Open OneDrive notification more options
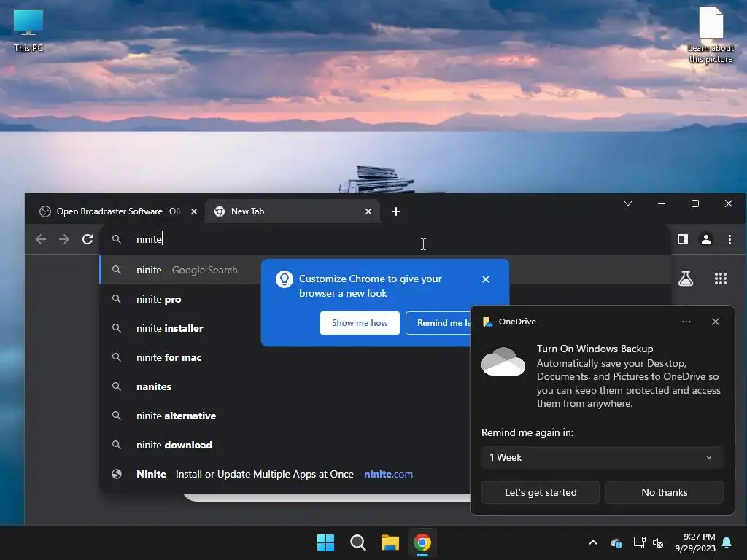The height and width of the screenshot is (560, 747). [x=686, y=322]
